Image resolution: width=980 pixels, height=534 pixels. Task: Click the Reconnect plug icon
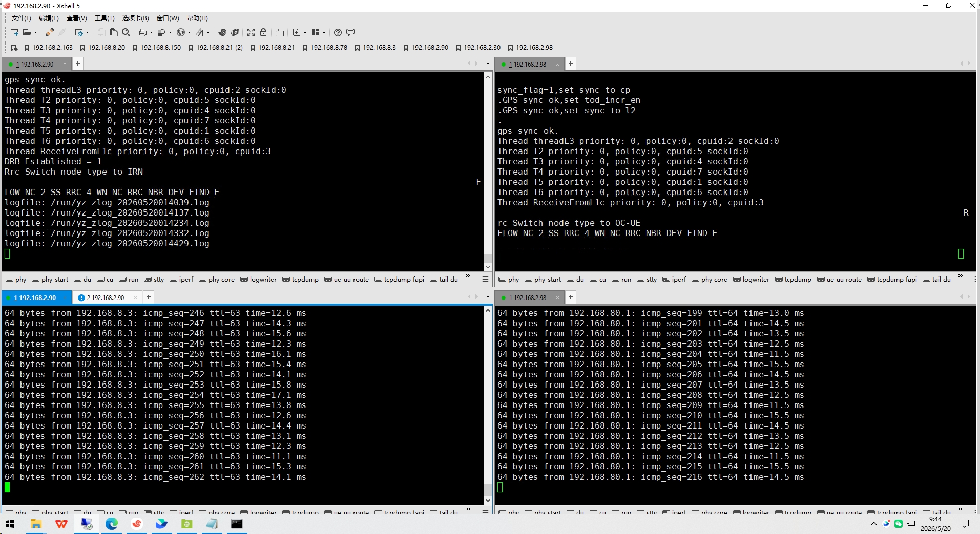tap(49, 32)
